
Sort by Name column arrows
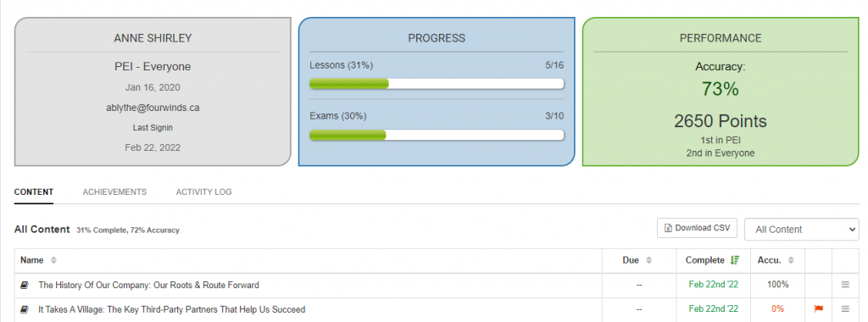(53, 260)
